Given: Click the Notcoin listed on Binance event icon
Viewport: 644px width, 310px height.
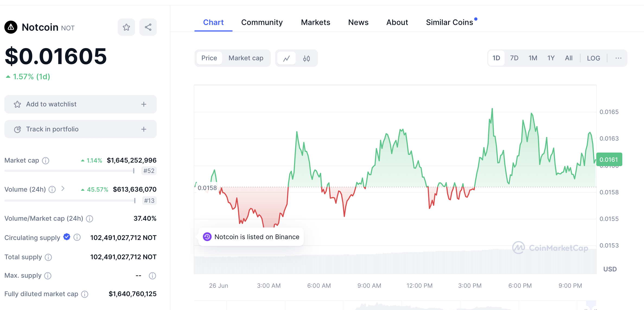Looking at the screenshot, I should (x=207, y=237).
